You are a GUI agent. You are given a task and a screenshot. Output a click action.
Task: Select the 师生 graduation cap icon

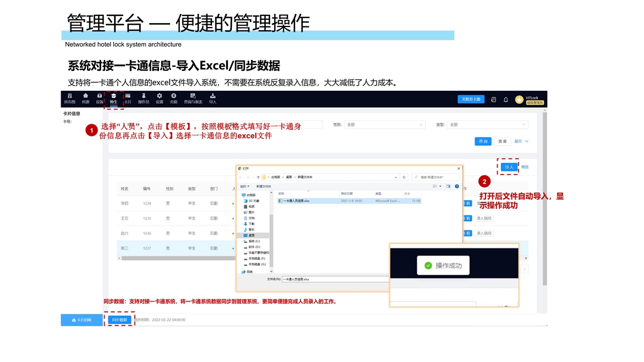coord(113,98)
